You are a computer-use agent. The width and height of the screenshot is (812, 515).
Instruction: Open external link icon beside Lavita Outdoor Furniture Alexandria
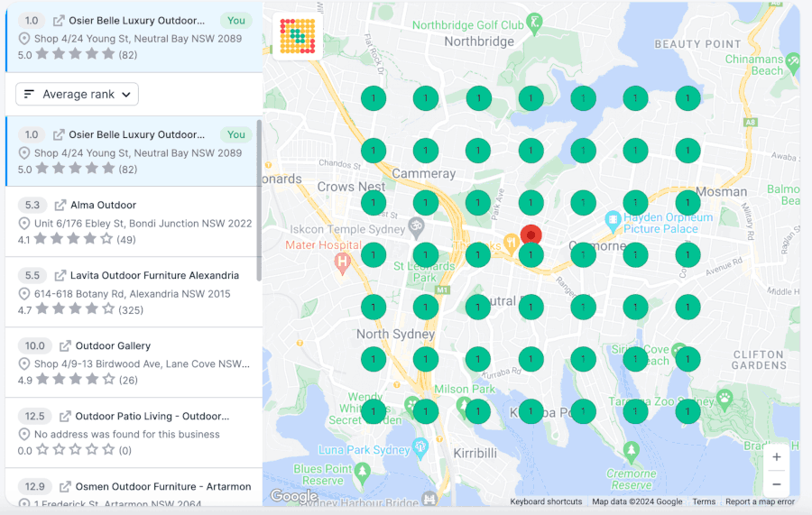[60, 275]
